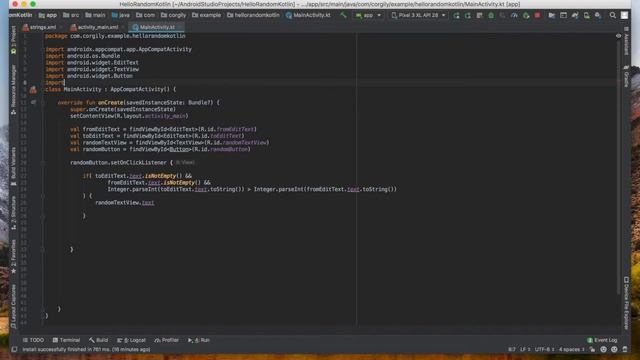Open the Pixel 3 XL API 28 device dropdown
This screenshot has height=360, width=640.
418,16
